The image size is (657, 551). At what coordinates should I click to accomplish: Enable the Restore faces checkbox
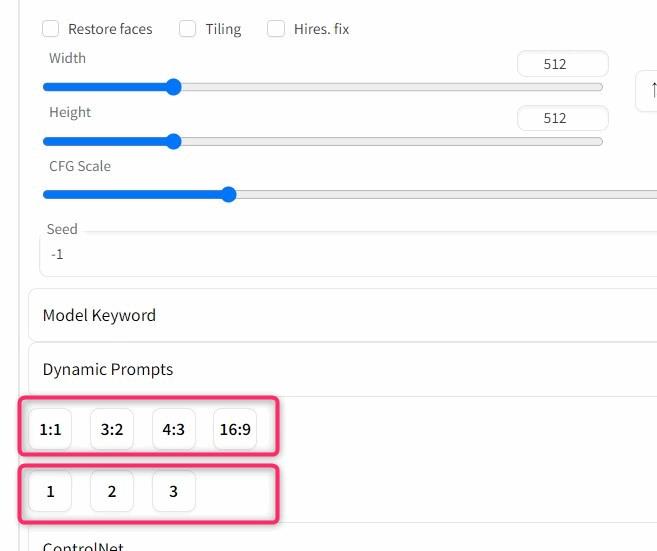pos(50,29)
